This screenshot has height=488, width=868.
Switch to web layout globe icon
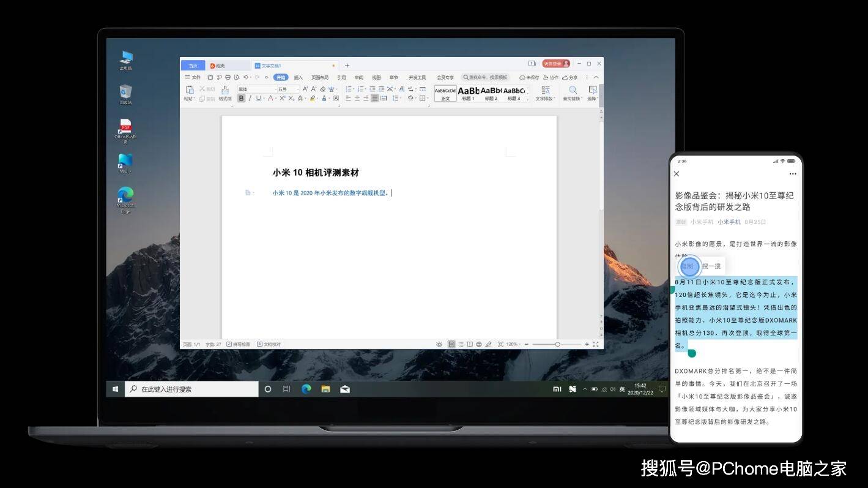[x=479, y=344]
